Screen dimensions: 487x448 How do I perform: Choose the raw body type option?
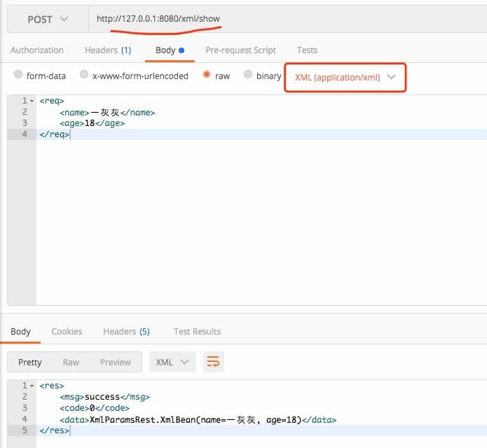(207, 76)
